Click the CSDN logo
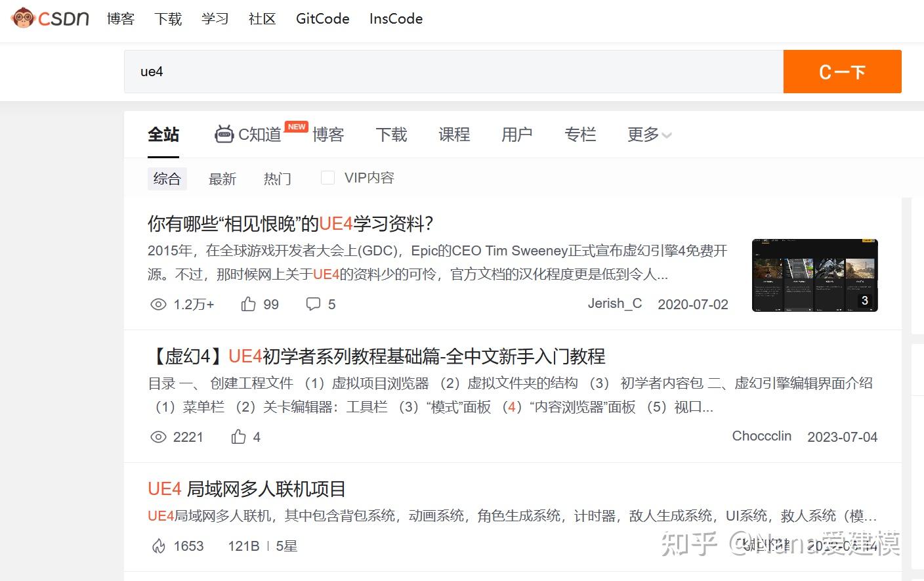The height and width of the screenshot is (581, 924). [x=49, y=18]
